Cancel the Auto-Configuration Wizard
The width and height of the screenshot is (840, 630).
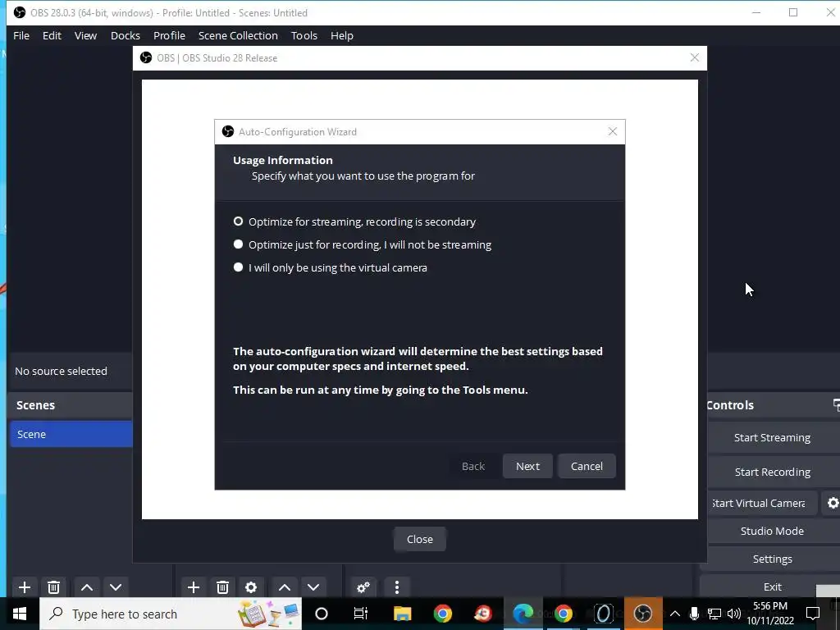pos(587,466)
